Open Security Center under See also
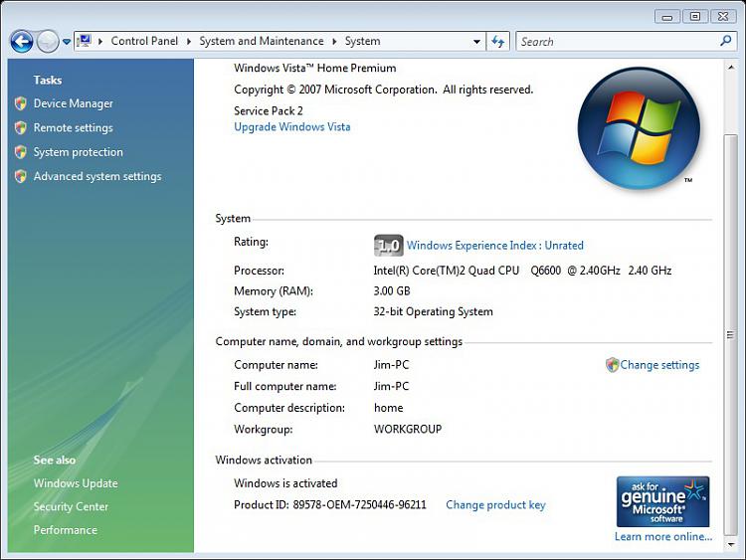 coord(71,506)
